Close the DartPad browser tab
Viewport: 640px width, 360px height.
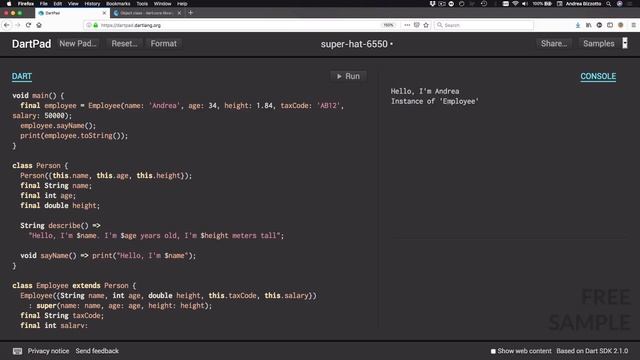point(104,13)
